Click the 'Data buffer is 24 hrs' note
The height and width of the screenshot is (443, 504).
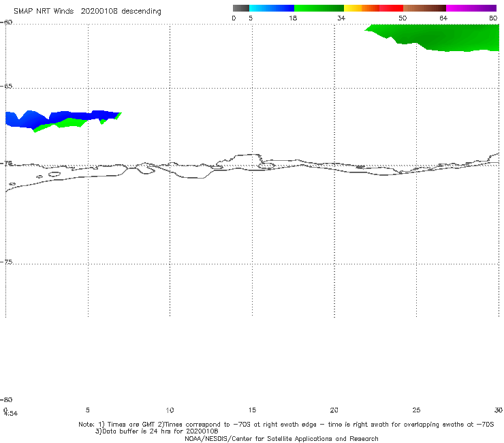pos(137,431)
